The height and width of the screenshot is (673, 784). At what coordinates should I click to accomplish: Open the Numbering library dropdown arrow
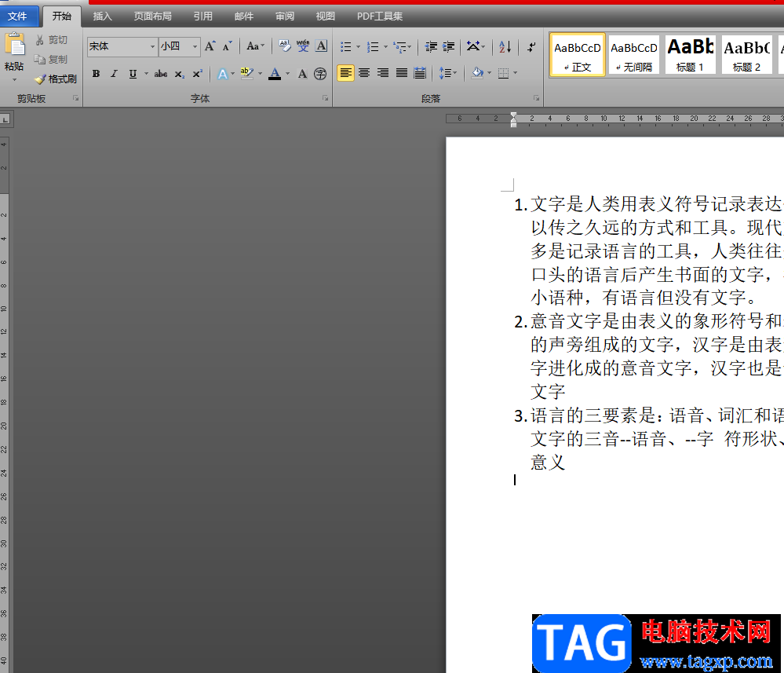[385, 47]
